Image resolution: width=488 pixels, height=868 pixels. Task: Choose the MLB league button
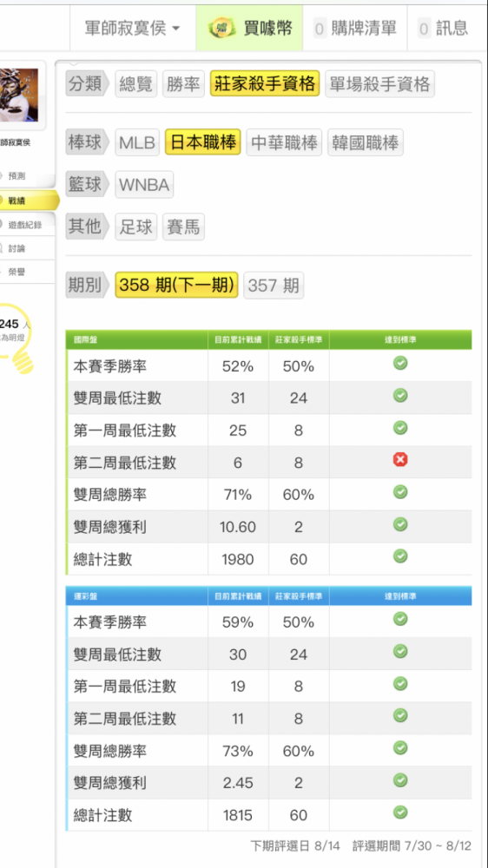click(x=137, y=143)
